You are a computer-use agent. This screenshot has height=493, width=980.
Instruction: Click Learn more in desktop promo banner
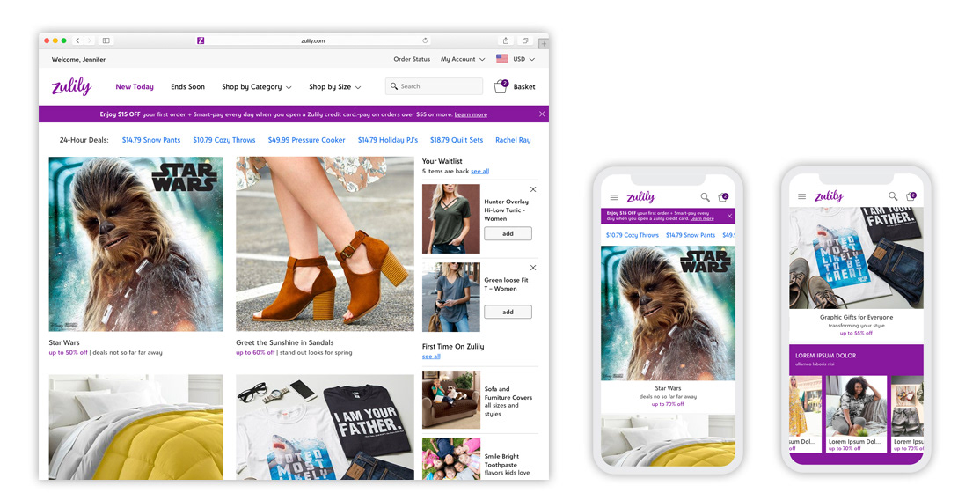point(471,114)
